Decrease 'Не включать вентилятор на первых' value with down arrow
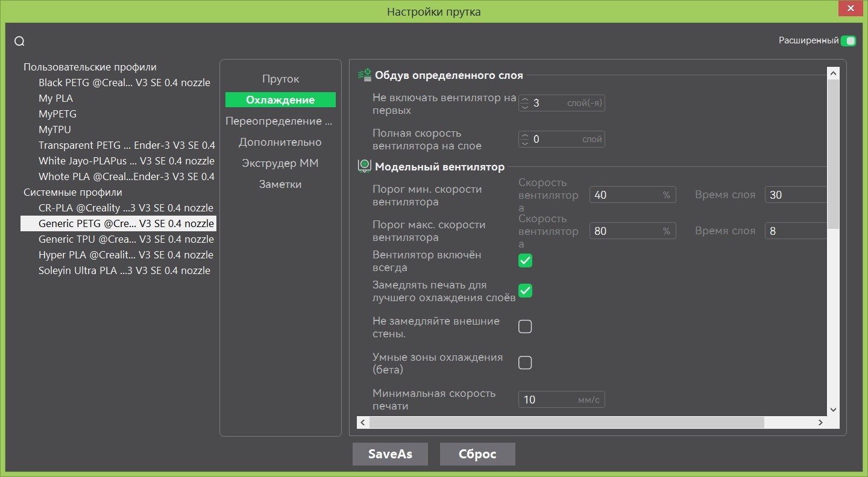Image resolution: width=868 pixels, height=477 pixels. [524, 107]
